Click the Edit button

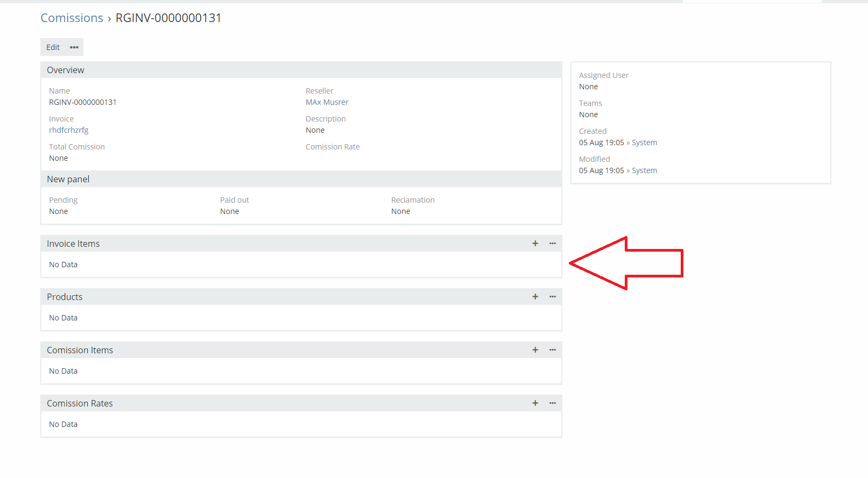click(x=53, y=47)
